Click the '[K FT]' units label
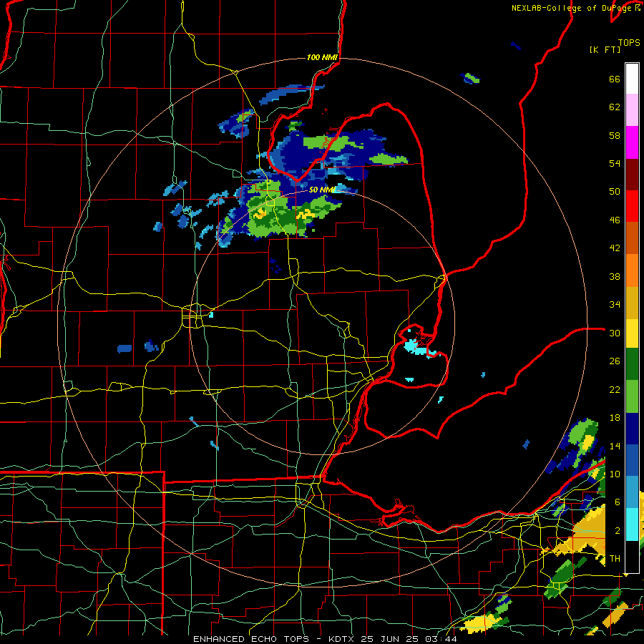The height and width of the screenshot is (644, 644). tap(605, 50)
